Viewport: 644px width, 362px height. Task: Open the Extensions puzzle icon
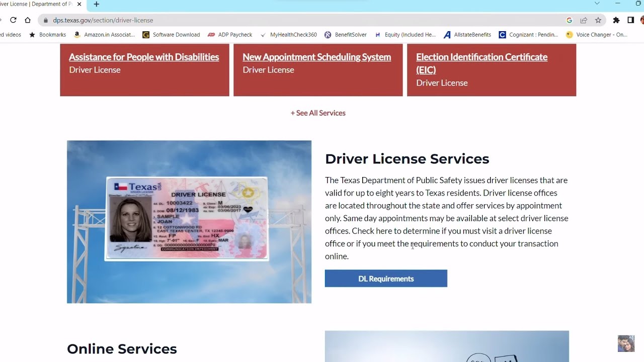tap(616, 20)
